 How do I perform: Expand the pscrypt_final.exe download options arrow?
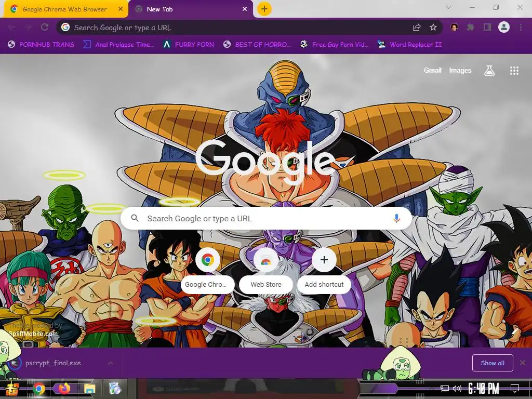tap(111, 363)
